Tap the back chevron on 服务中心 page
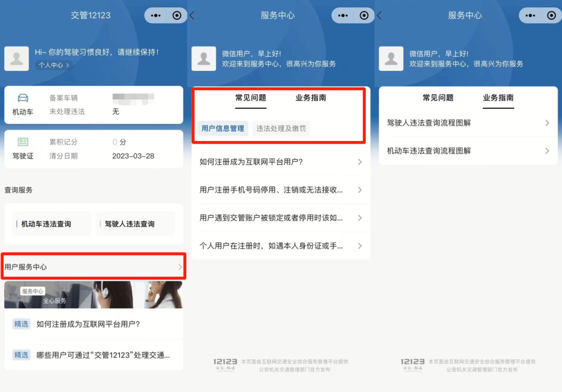The height and width of the screenshot is (392, 562). click(x=193, y=15)
